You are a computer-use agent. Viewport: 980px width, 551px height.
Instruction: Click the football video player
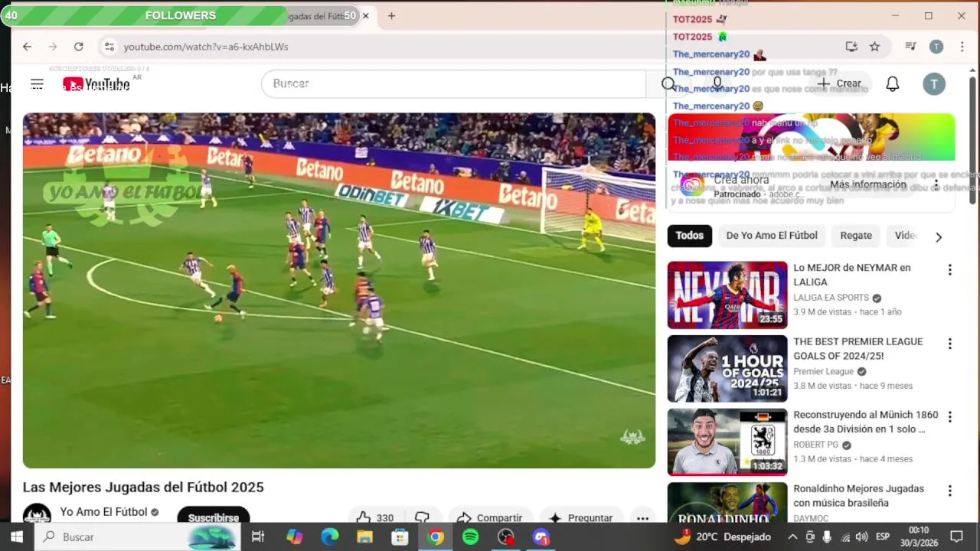coord(339,291)
